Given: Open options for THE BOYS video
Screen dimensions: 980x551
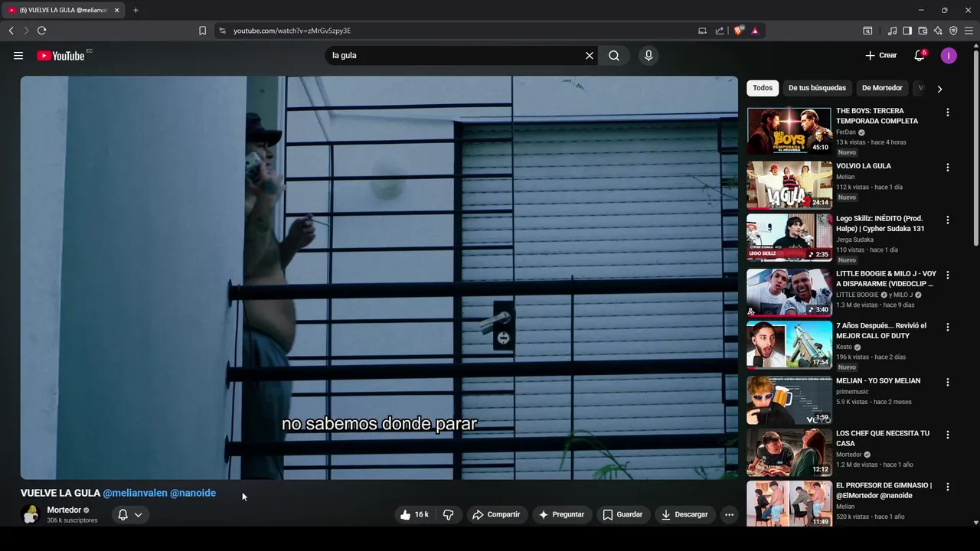Looking at the screenshot, I should [948, 112].
